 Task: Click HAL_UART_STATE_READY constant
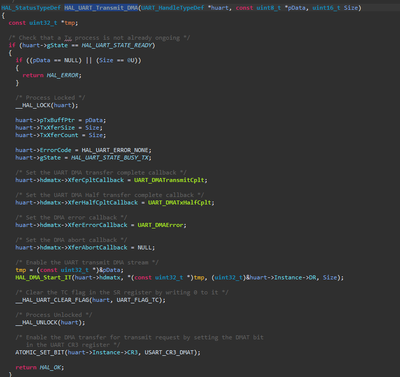click(x=117, y=45)
